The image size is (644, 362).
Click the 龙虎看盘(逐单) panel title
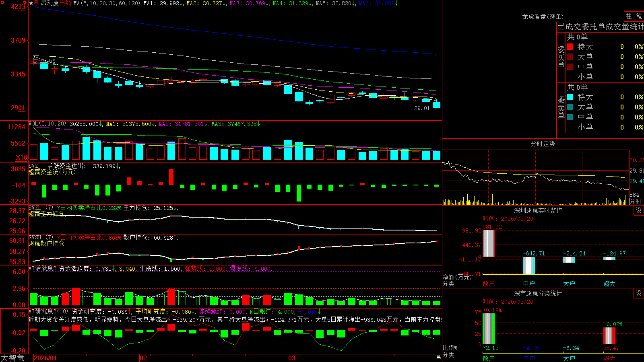[543, 16]
